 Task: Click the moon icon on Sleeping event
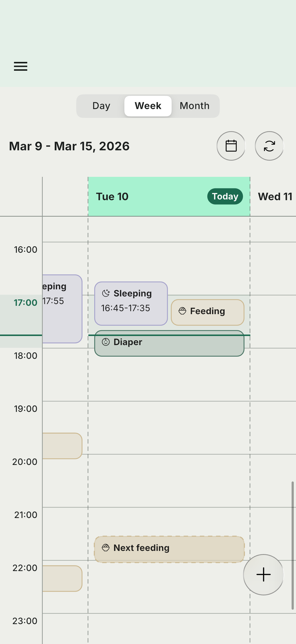click(x=106, y=293)
